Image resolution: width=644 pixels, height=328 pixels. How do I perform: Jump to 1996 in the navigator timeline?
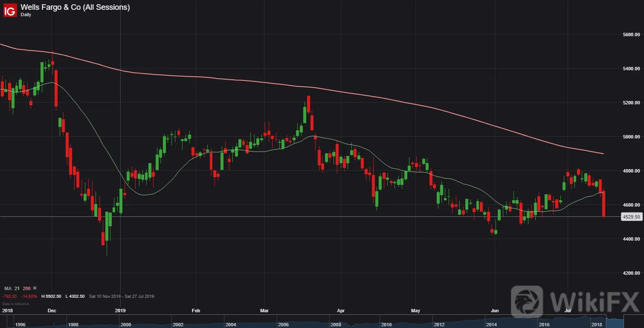tap(20, 325)
